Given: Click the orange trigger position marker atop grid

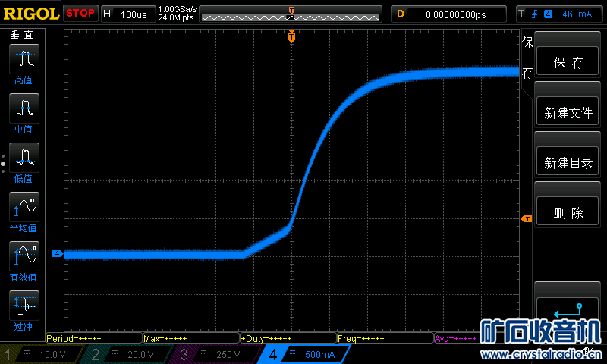Looking at the screenshot, I should coord(291,37).
